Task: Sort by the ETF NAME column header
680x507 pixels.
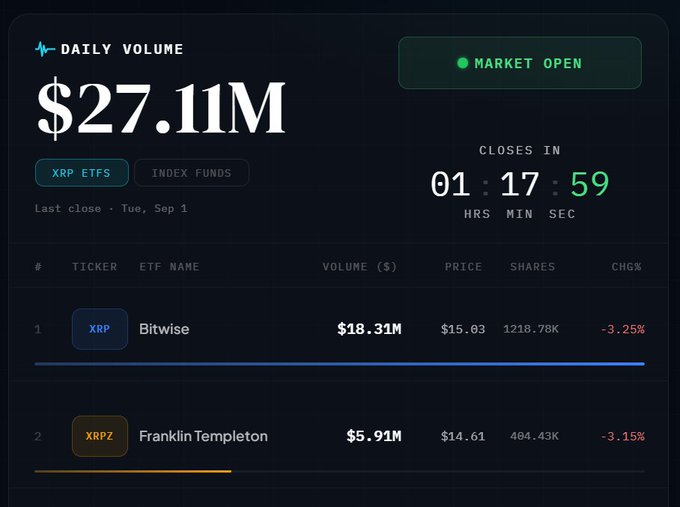Action: point(169,266)
